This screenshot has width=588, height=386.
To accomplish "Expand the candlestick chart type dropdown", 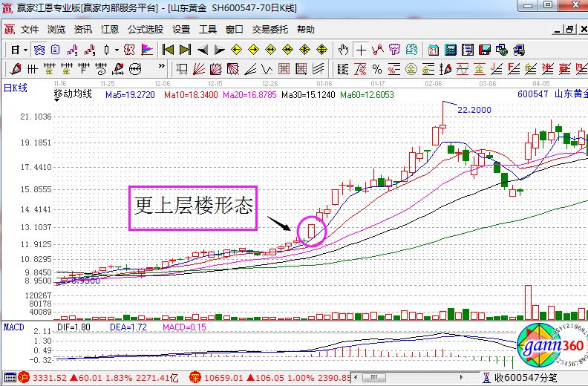I will pyautogui.click(x=116, y=50).
